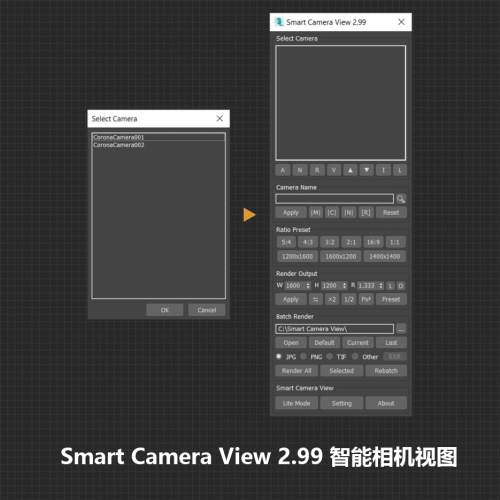Image resolution: width=500 pixels, height=500 pixels.
Task: Click the batch render path field
Action: (x=334, y=329)
